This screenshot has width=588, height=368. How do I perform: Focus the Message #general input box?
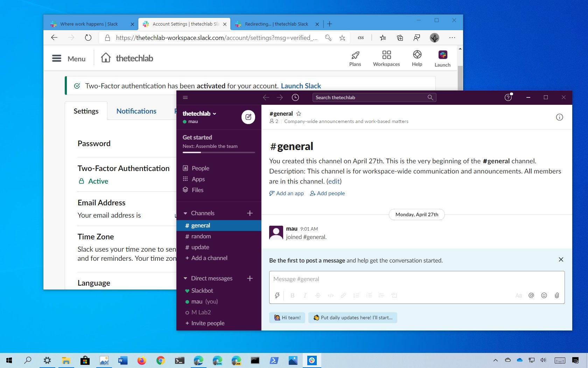[417, 279]
